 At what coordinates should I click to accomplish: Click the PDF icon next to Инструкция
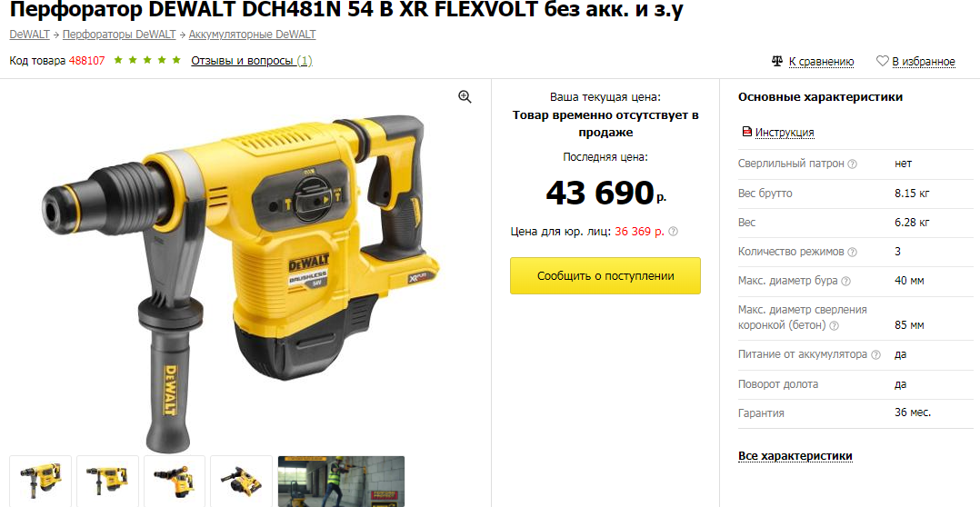[x=746, y=132]
